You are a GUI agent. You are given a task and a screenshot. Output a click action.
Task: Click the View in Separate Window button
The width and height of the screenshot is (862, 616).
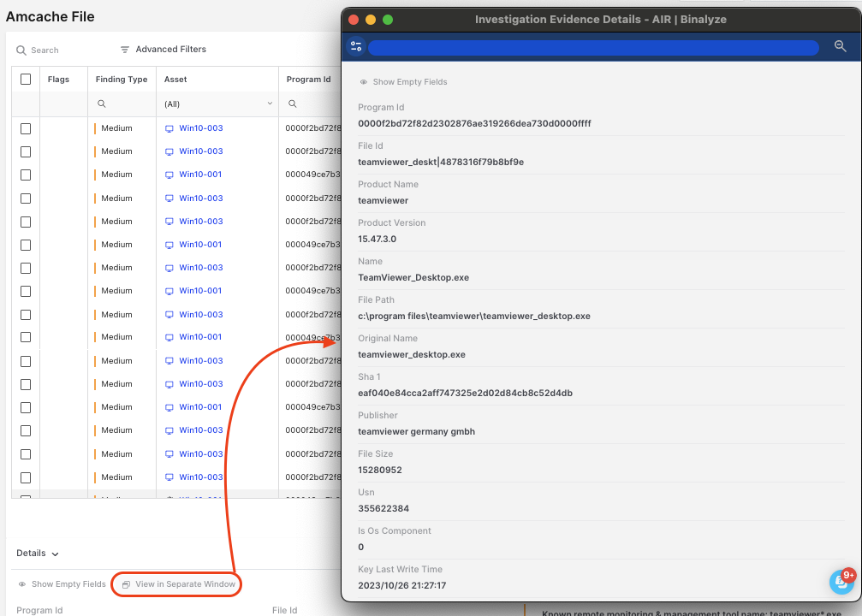click(x=176, y=584)
